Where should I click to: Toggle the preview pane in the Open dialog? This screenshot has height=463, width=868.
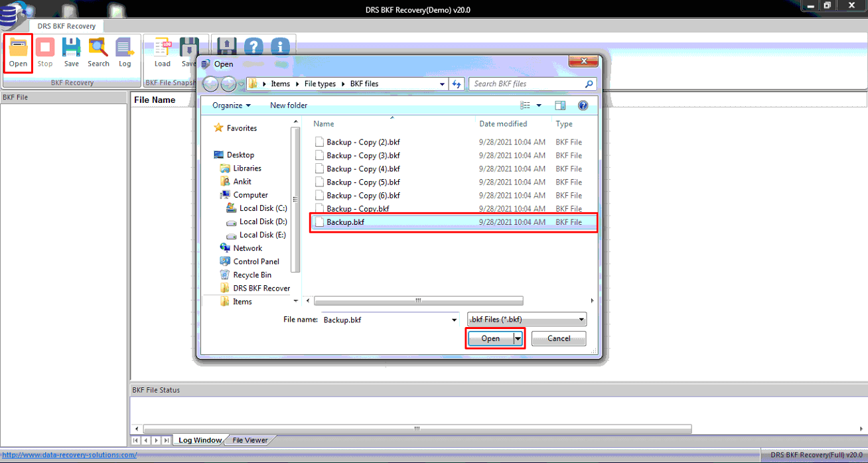coord(559,105)
